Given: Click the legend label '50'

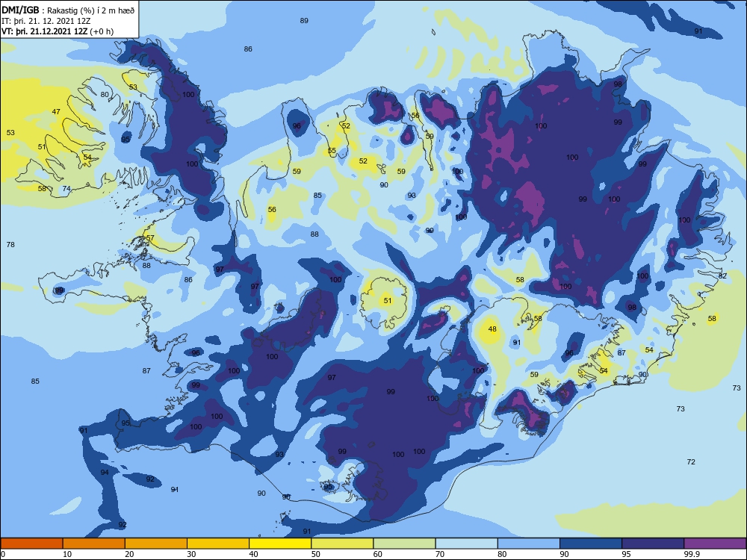Looking at the screenshot, I should pos(315,554).
